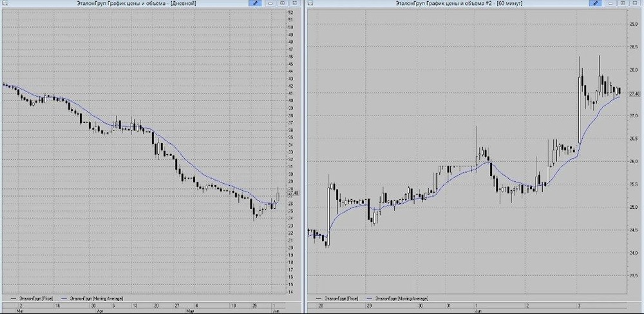Maximize the 60 минут chart window
The image size is (644, 314).
[622, 3]
